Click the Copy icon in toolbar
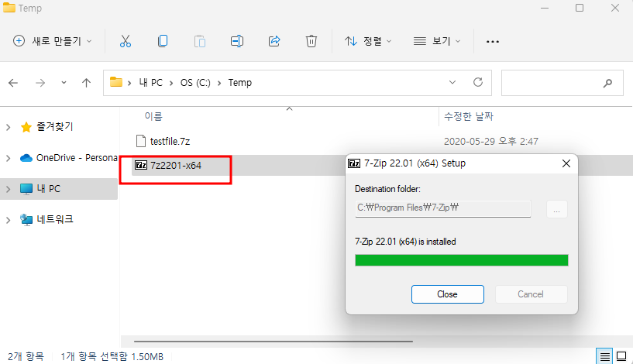Image resolution: width=633 pixels, height=364 pixels. [163, 41]
